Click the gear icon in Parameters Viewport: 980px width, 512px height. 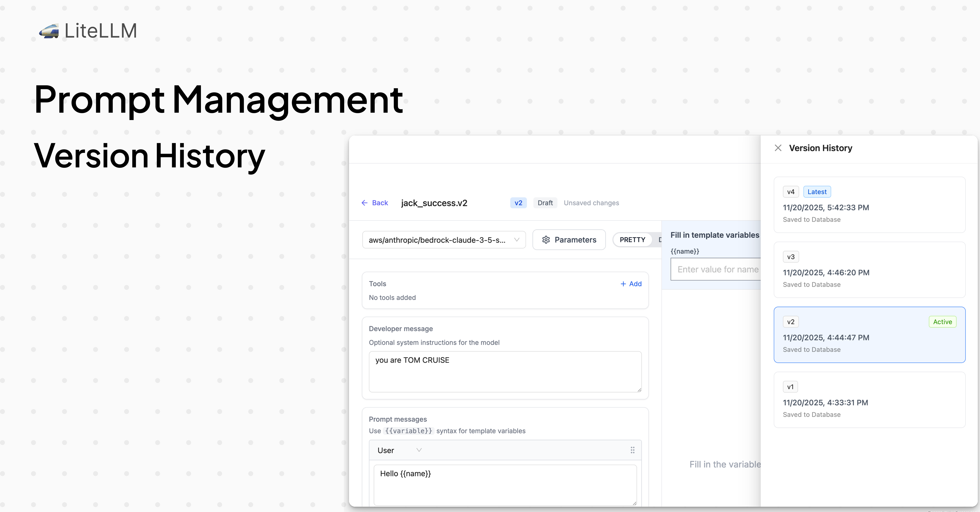546,240
